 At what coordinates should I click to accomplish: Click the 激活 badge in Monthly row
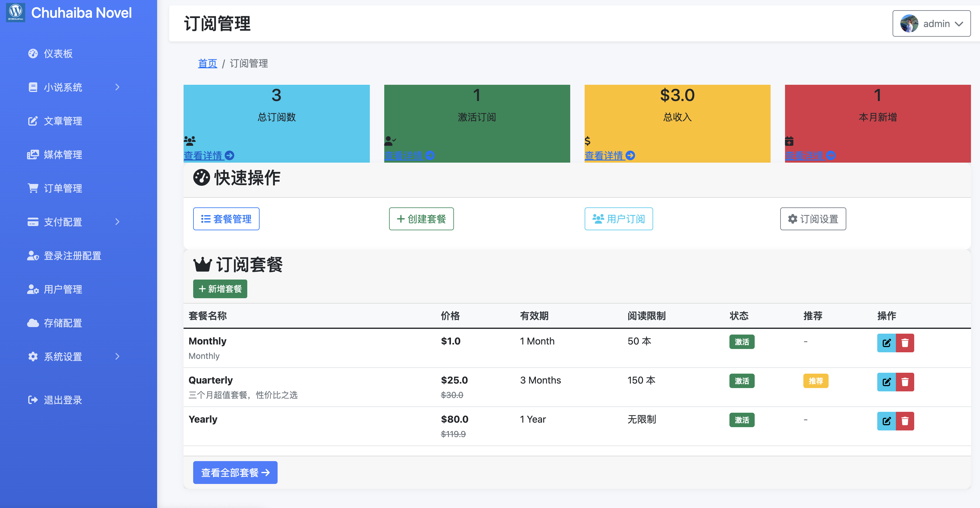(742, 342)
